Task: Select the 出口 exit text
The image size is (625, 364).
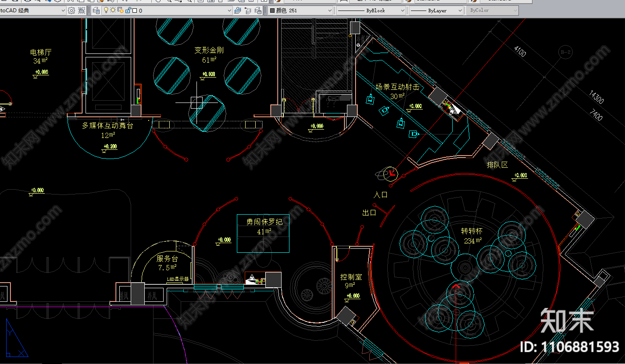Action: [x=369, y=213]
